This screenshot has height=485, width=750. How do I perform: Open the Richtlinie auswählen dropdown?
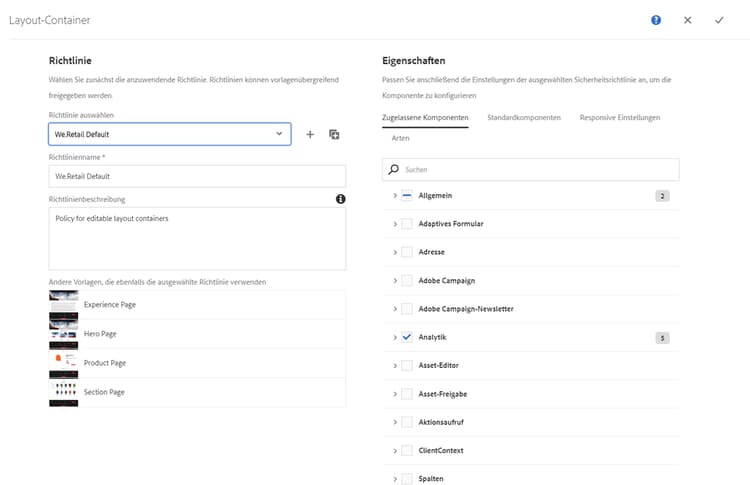click(x=170, y=134)
